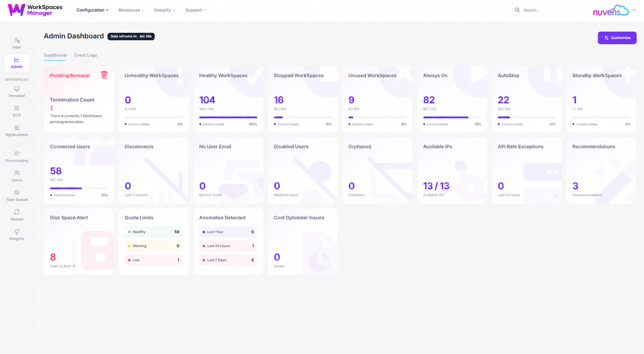The image size is (644, 354).
Task: Open Task Queue in the sidebar
Action: click(x=17, y=195)
